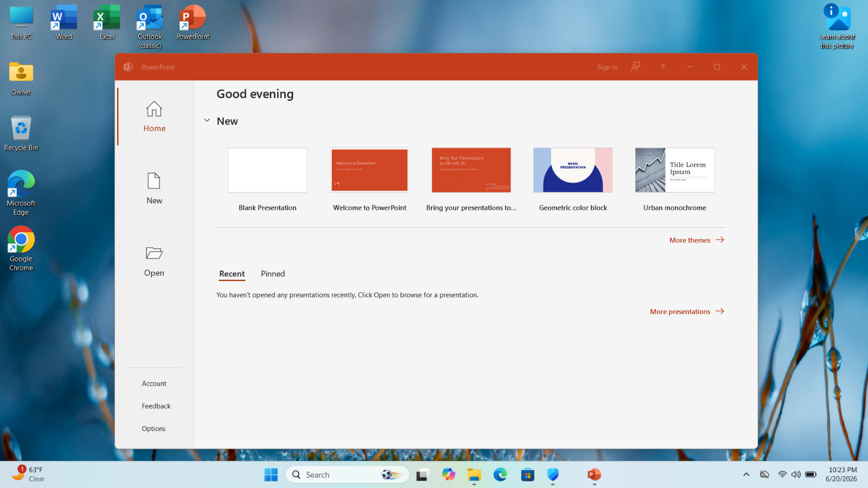Viewport: 868px width, 488px height.
Task: Open the Recycle Bin
Action: click(x=21, y=133)
